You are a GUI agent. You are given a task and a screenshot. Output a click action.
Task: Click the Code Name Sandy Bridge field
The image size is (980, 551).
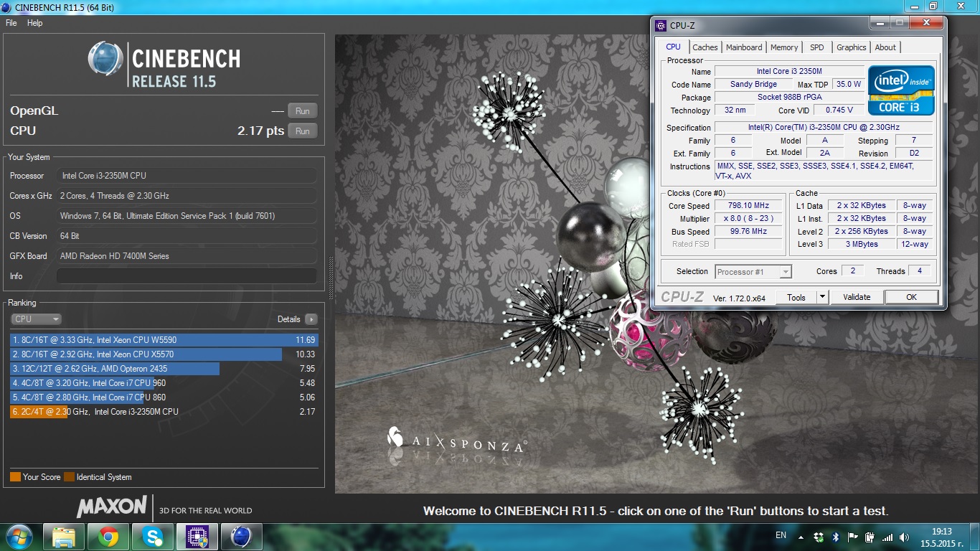(x=753, y=84)
